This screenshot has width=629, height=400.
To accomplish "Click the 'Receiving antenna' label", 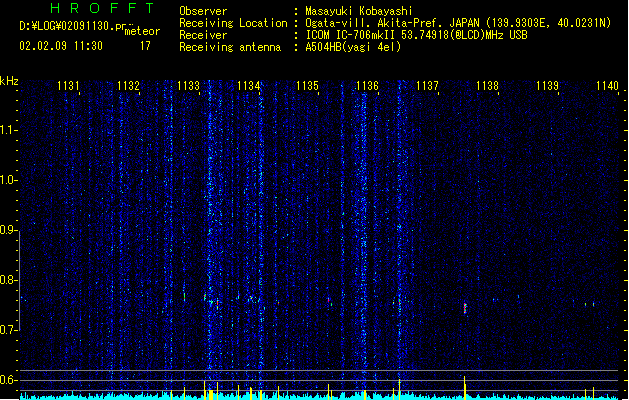I will click(230, 47).
